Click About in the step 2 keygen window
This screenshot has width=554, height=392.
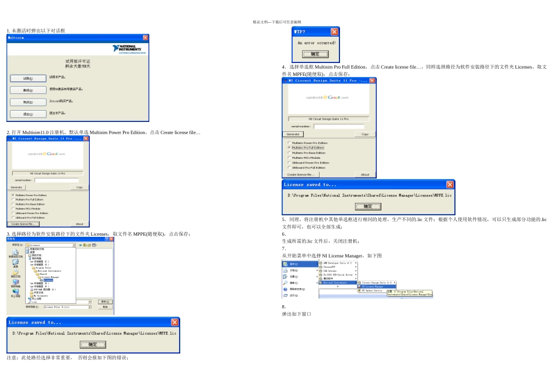pyautogui.click(x=79, y=224)
